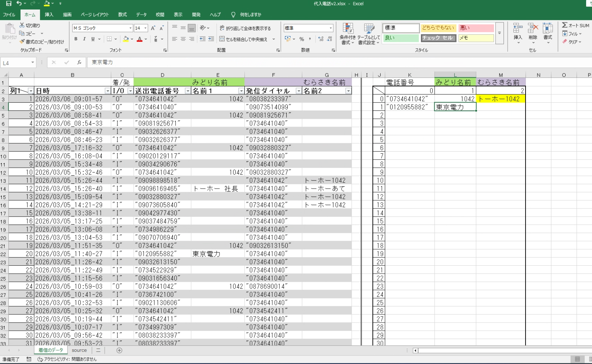Toggle the filter on the 日時 column

108,91
